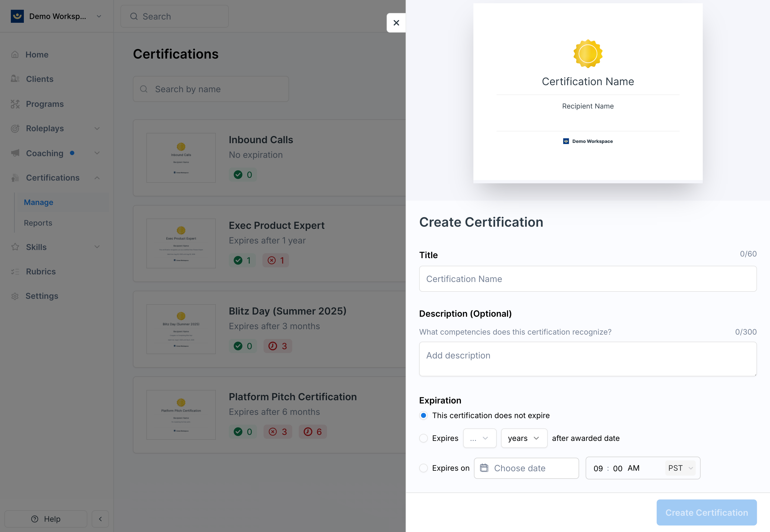Collapse the sidebar with the arrow button
This screenshot has width=770, height=532.
pos(100,519)
